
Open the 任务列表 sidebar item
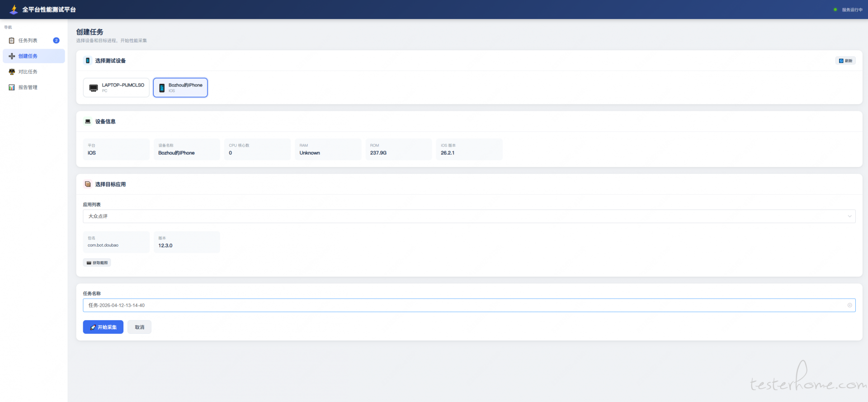tap(28, 41)
